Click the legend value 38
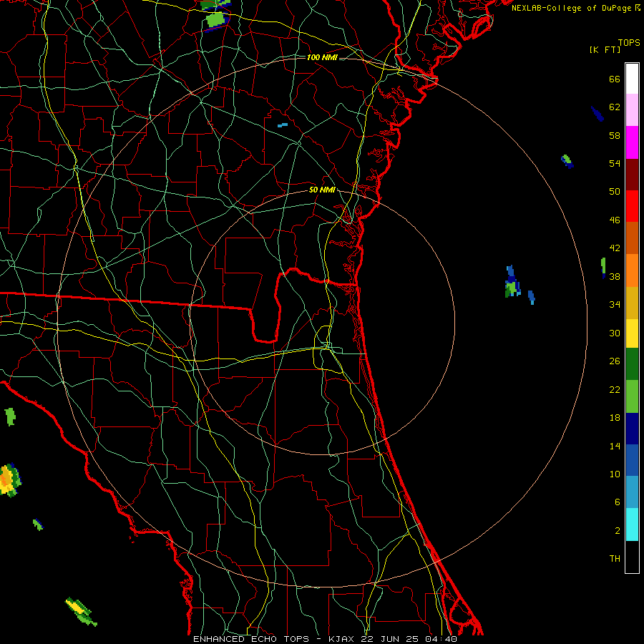The width and height of the screenshot is (644, 644). (615, 277)
